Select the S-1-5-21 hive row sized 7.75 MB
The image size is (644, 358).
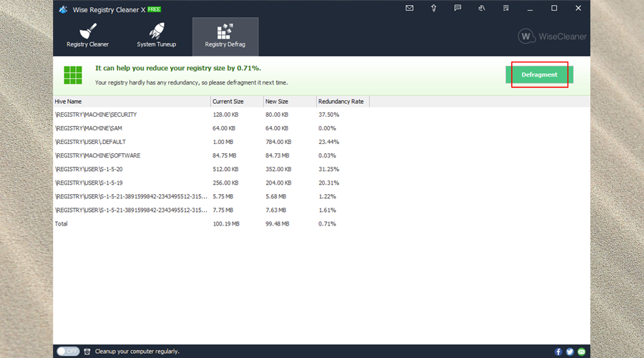[x=321, y=210]
